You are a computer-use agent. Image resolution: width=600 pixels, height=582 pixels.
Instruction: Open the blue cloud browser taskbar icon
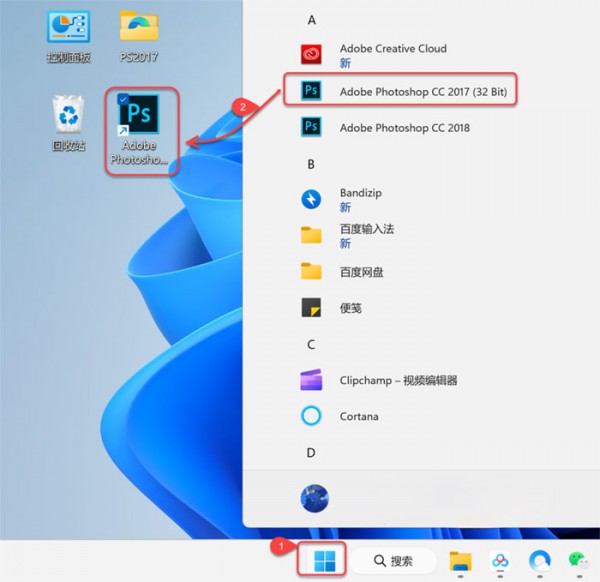540,561
